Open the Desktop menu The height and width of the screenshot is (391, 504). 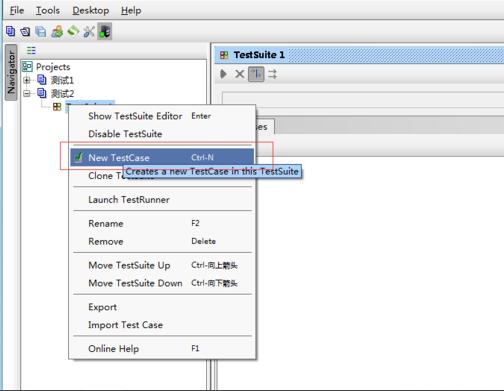coord(91,10)
